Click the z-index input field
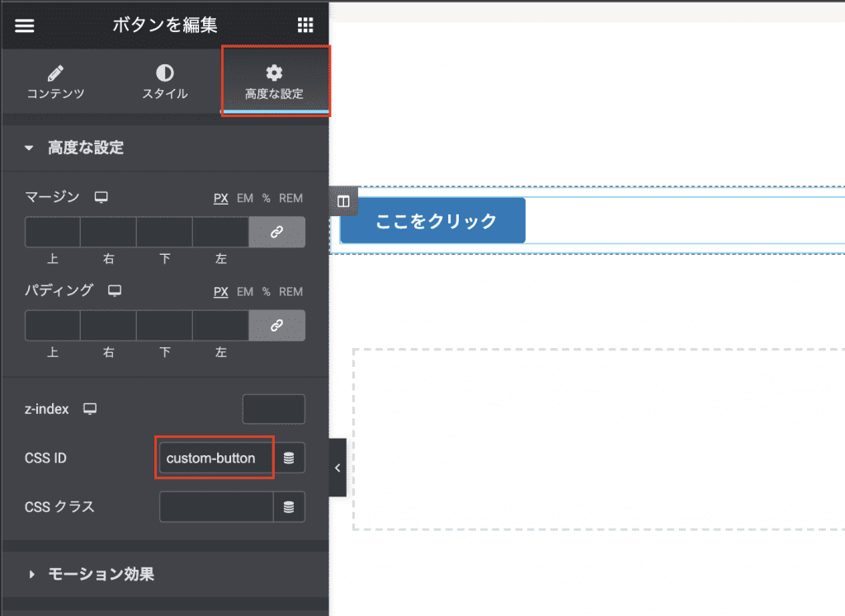 (x=273, y=409)
